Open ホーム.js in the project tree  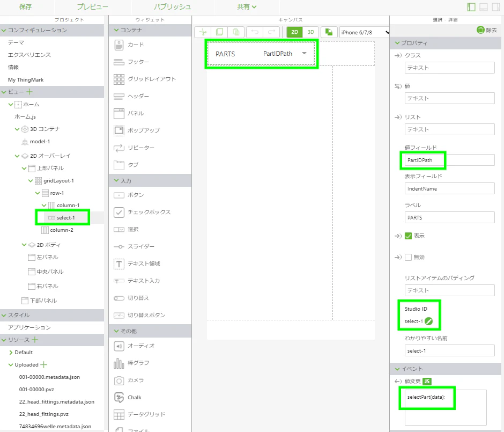25,117
